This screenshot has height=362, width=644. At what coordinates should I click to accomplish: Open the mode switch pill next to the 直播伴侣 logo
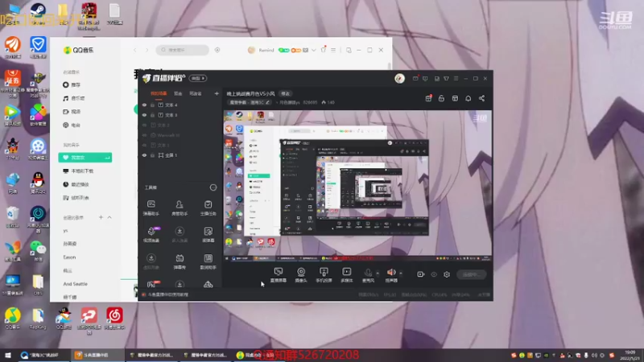(x=197, y=78)
